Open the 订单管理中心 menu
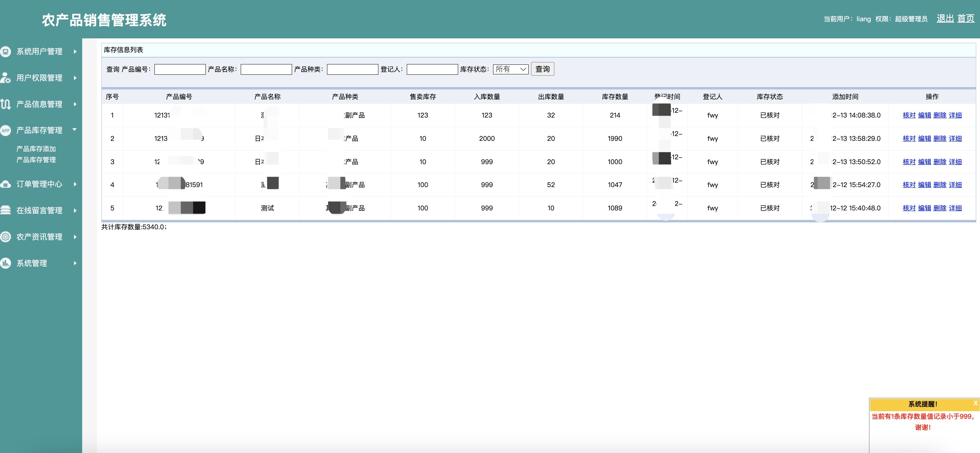Screen dimensions: 980x453 39,184
